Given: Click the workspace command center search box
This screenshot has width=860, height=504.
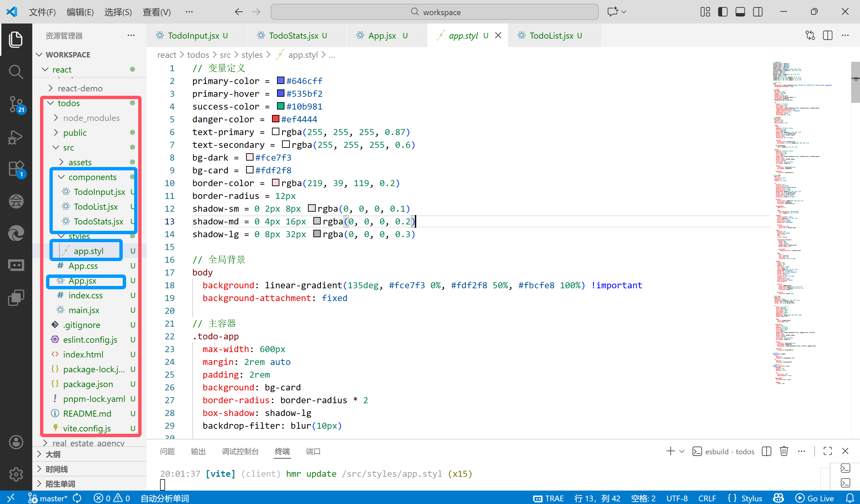Looking at the screenshot, I should pos(434,12).
